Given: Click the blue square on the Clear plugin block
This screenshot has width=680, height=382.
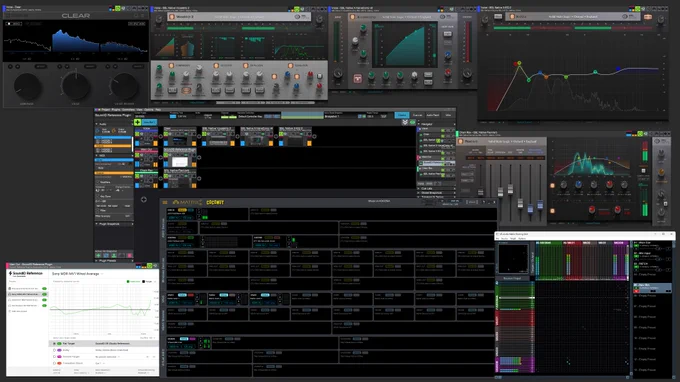Looking at the screenshot, I should pyautogui.click(x=166, y=144).
